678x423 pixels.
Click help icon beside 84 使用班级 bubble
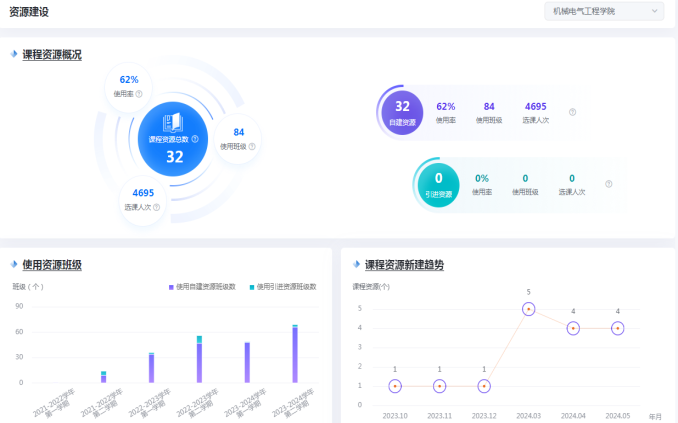tap(252, 146)
